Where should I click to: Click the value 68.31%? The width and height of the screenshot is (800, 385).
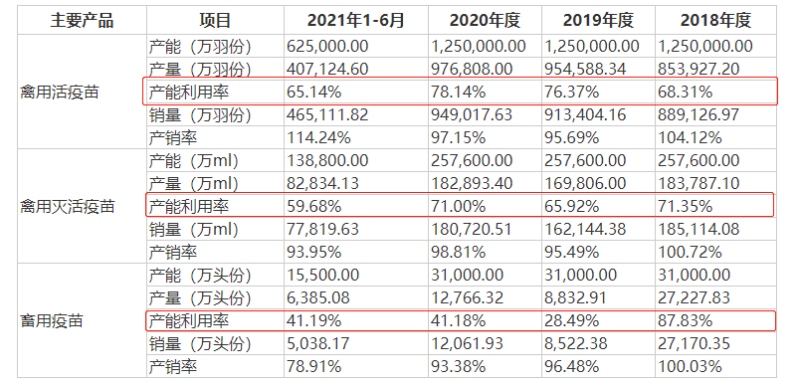pos(685,92)
